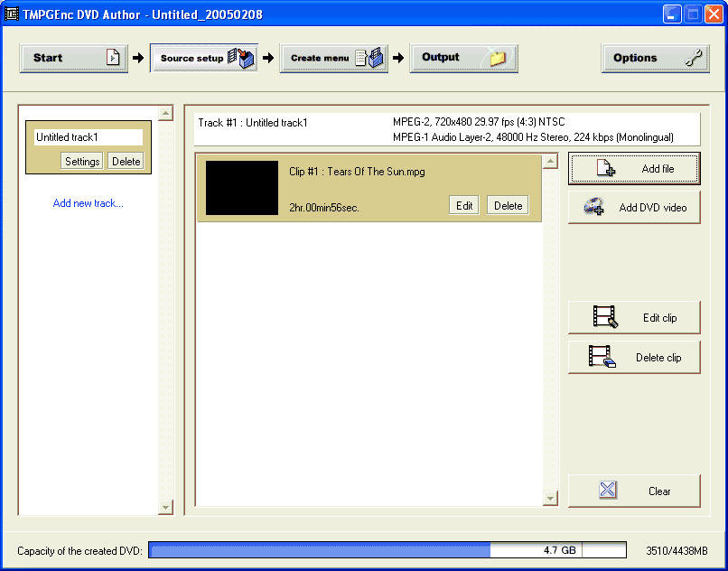728x571 pixels.
Task: Click the page icon on Start button
Action: [x=113, y=58]
